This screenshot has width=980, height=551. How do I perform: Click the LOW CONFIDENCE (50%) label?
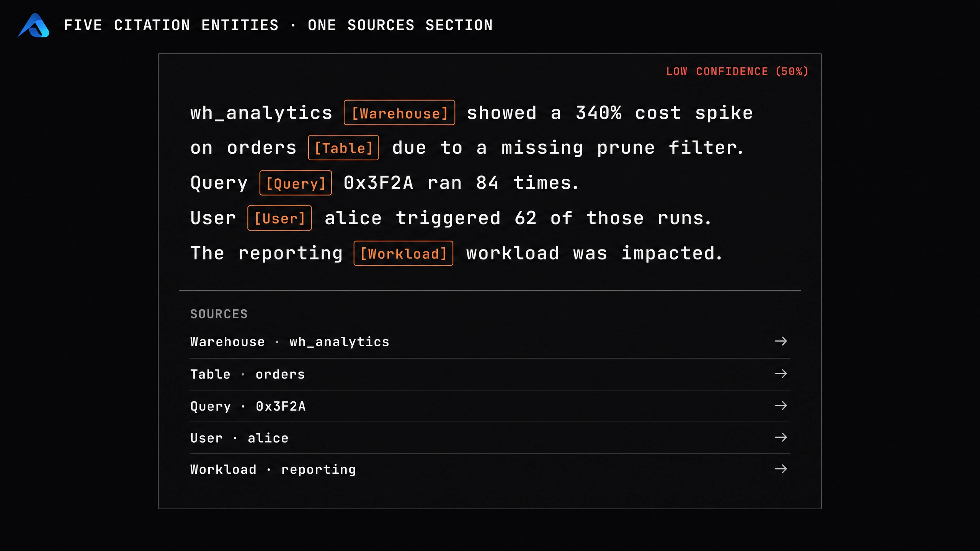point(737,72)
